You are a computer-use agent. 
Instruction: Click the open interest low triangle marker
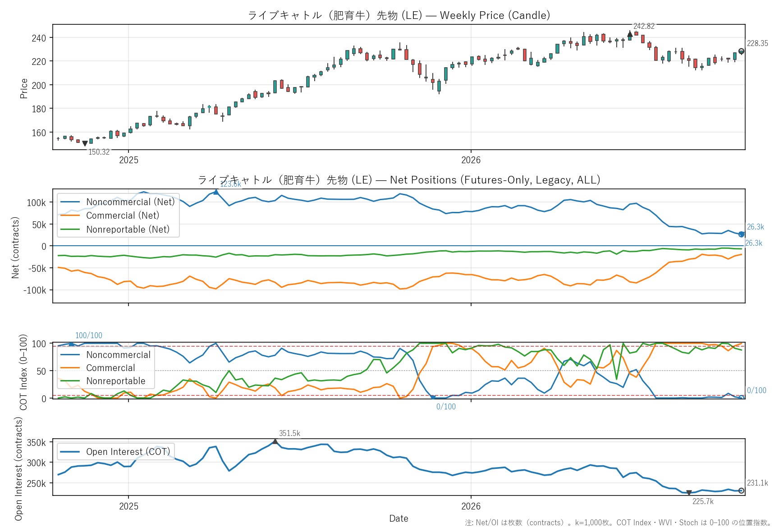click(x=689, y=493)
